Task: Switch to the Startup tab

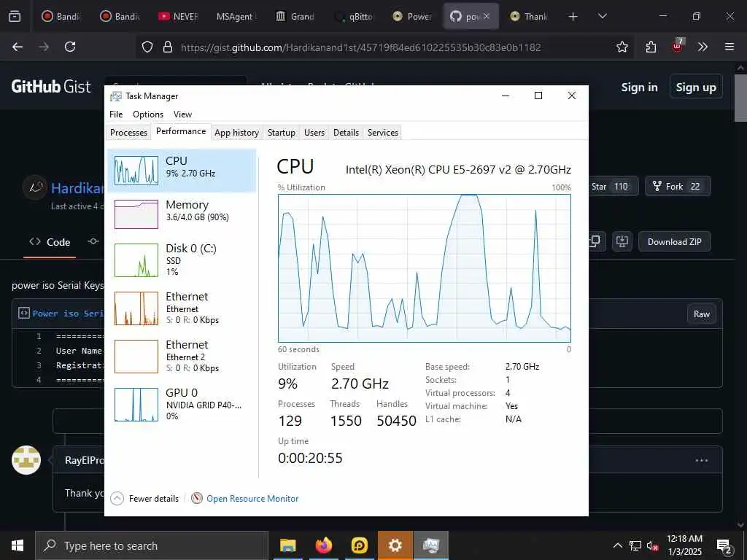Action: (x=281, y=133)
